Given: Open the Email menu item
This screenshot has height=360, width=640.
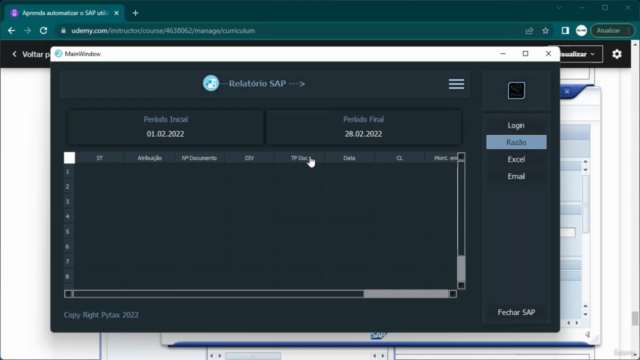Looking at the screenshot, I should (516, 176).
